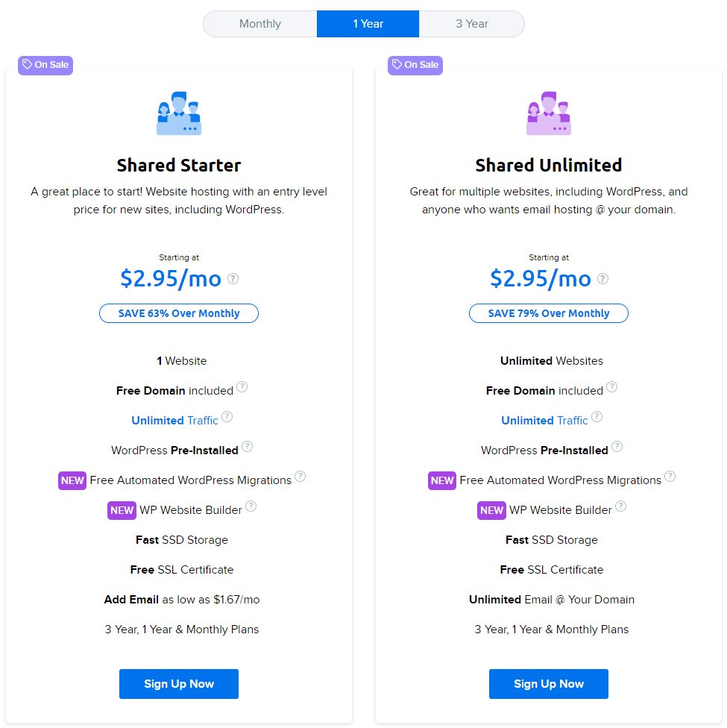The image size is (727, 728).
Task: Click SAVE 79% Over Monthly badge
Action: 549,313
